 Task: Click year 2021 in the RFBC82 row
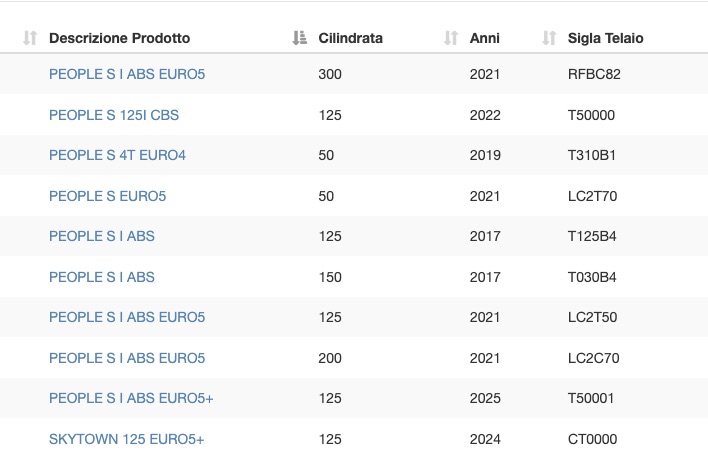(x=485, y=74)
